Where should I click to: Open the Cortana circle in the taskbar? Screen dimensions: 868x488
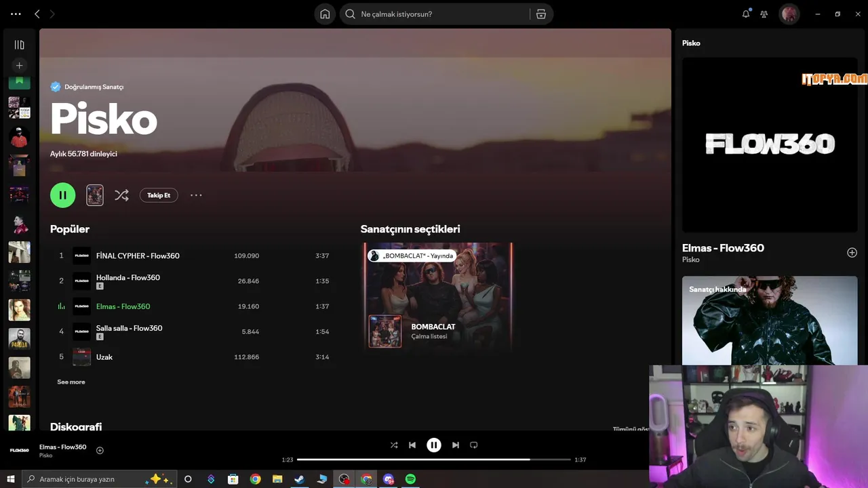188,479
